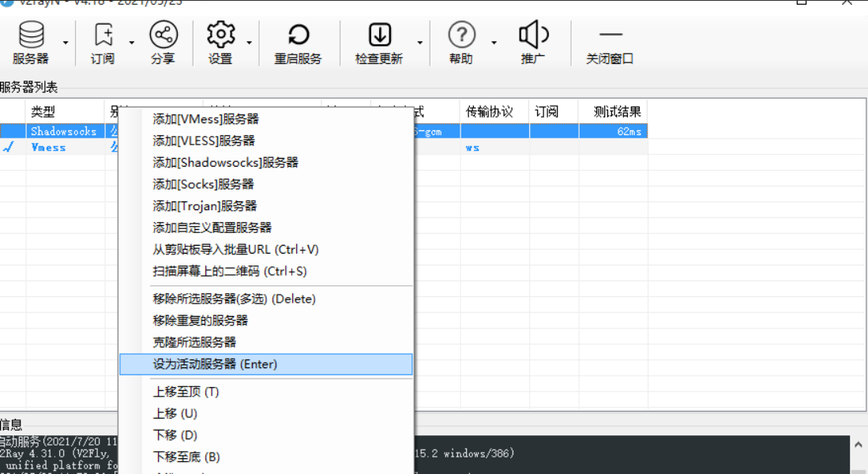Expand the 服务器 dropdown arrow
868x474 pixels.
[x=66, y=43]
